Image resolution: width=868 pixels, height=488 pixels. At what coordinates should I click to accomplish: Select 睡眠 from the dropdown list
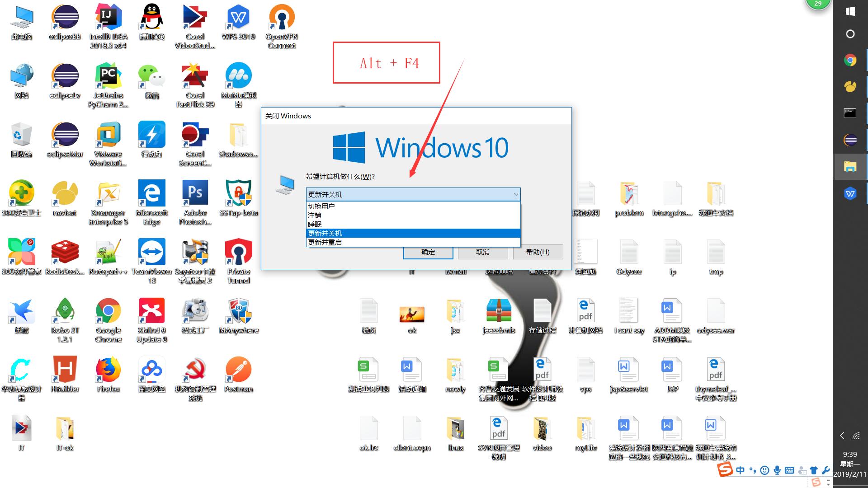[x=315, y=224]
